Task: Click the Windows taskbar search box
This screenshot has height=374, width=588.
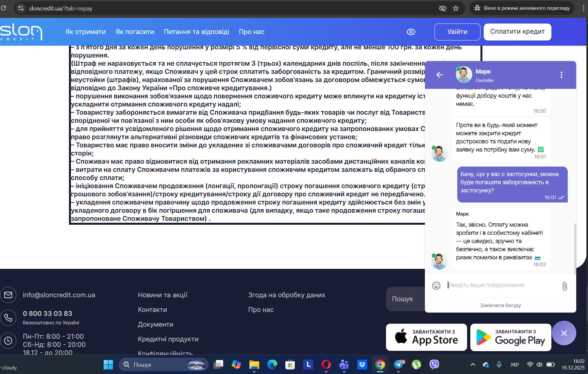Action: pos(163,365)
